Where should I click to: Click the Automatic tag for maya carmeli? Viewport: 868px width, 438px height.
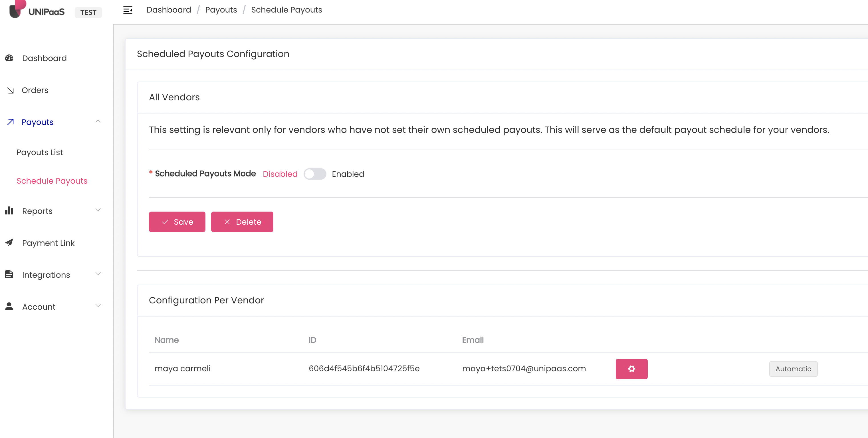(x=793, y=369)
